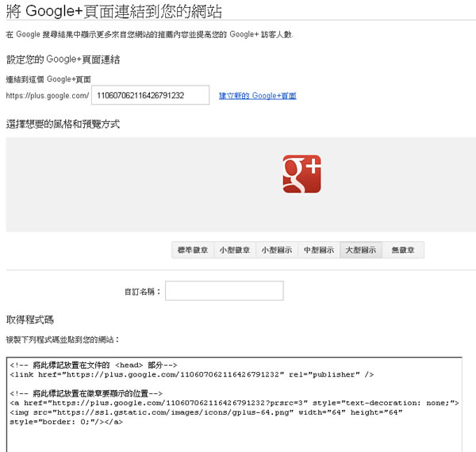Click the img src gplus-64.png code line
Screen dimensions: 476x452
pos(205,412)
